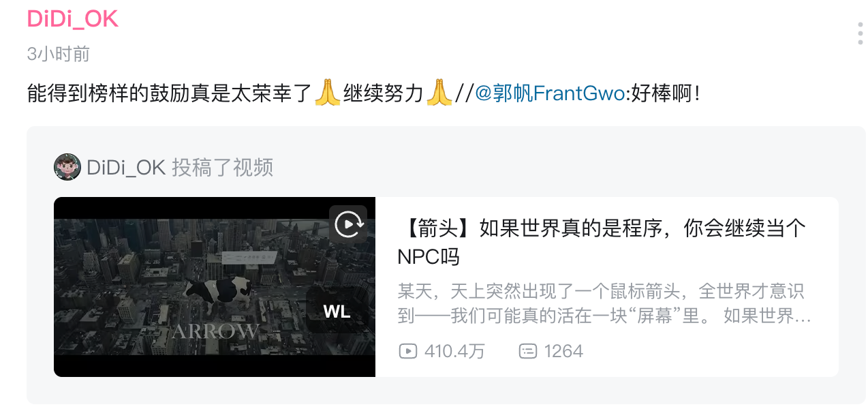
Task: Click the first praying hands emoji
Action: 327,92
